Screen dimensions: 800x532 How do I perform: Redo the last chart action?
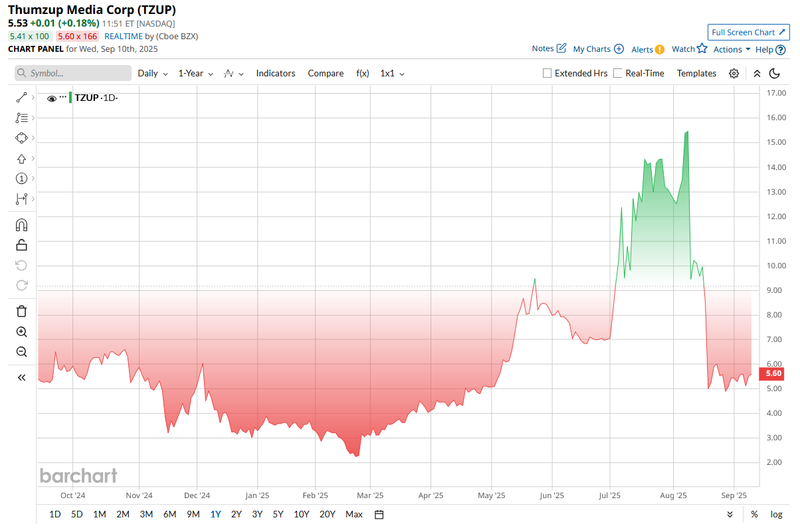point(21,286)
